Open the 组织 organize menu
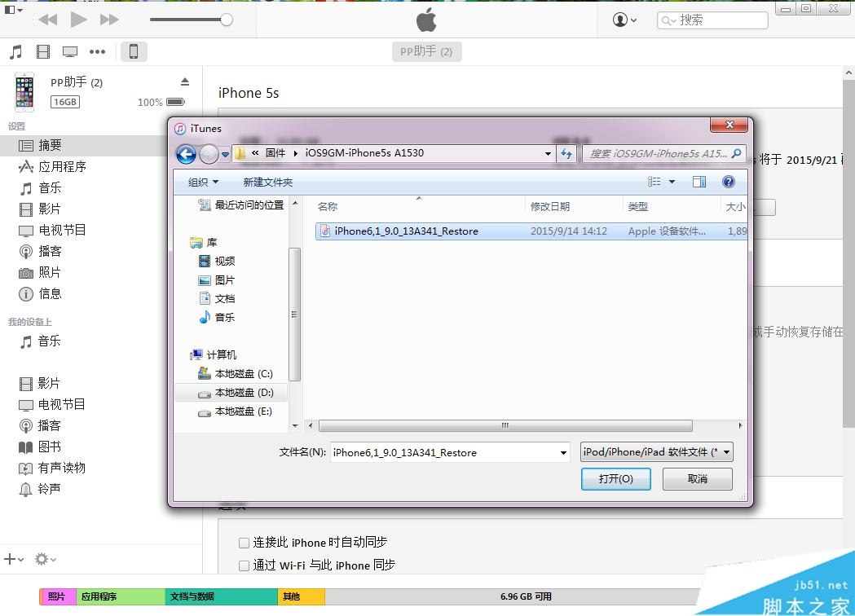This screenshot has width=855, height=616. click(203, 182)
